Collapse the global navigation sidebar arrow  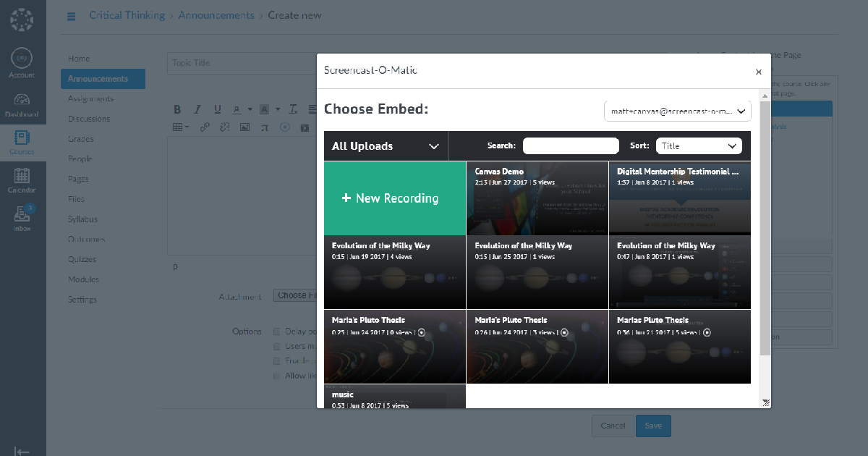22,451
